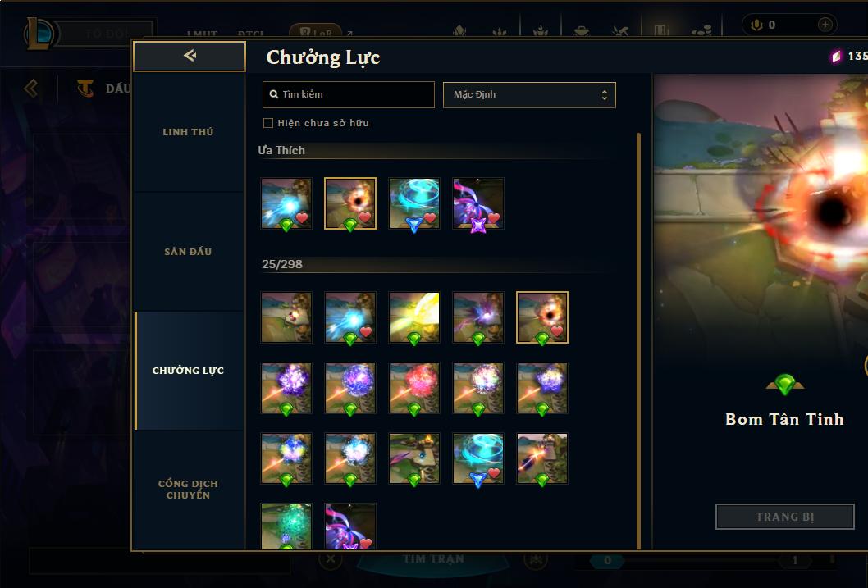Click the Trang Bị equip button
Screen dimensions: 868x588
pyautogui.click(x=785, y=517)
